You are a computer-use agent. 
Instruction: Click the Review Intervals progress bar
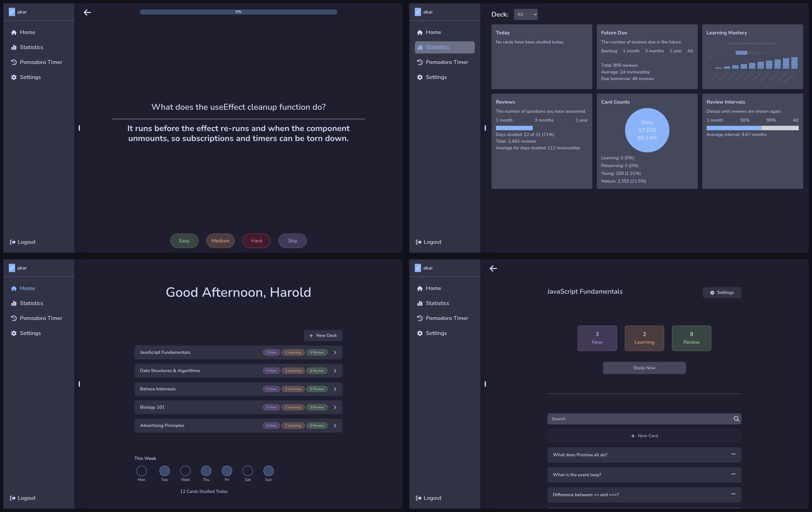(x=752, y=128)
